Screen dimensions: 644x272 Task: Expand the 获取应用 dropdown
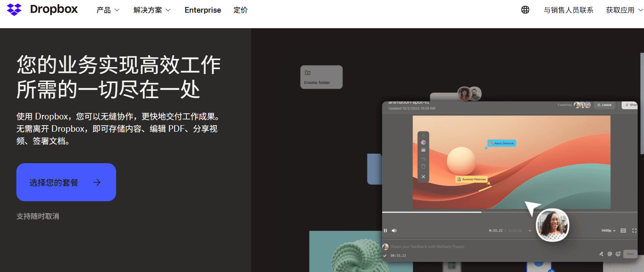coord(624,10)
